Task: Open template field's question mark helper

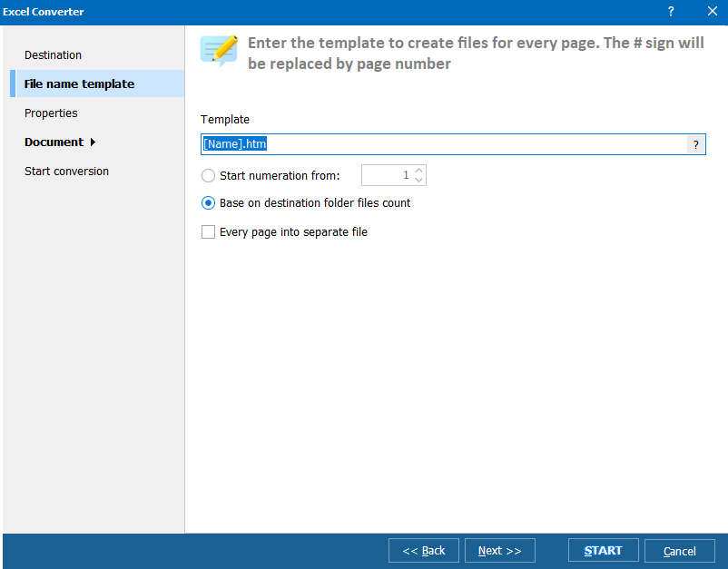Action: 696,144
